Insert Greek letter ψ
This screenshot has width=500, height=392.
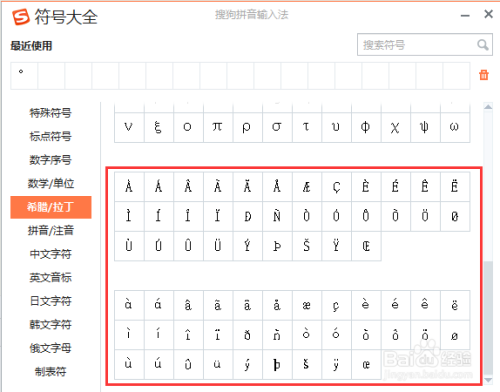tap(425, 128)
